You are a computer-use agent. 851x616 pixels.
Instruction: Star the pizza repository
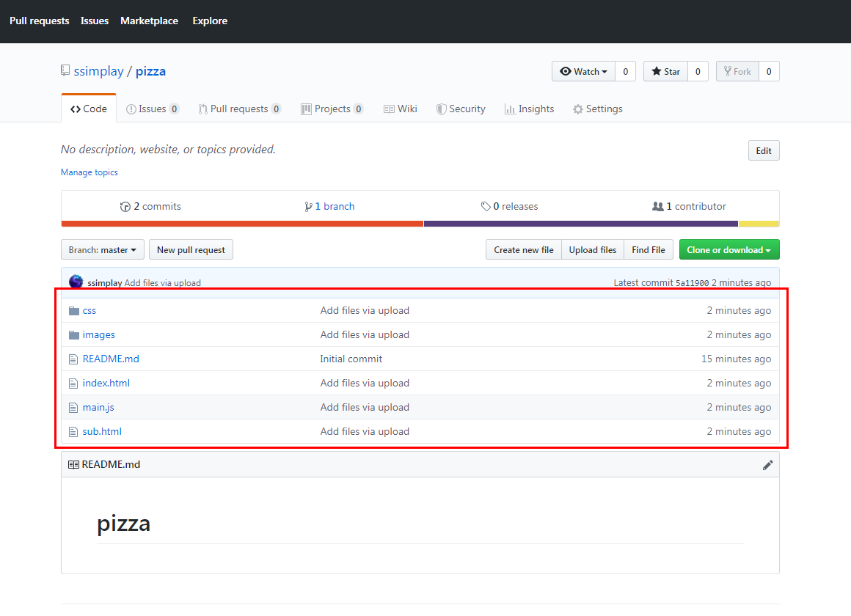(666, 72)
